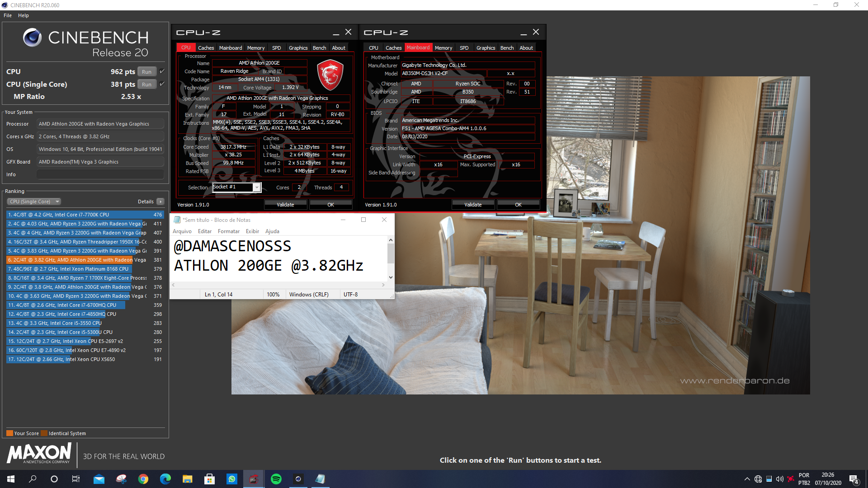Open Task View in taskbar

tap(76, 479)
